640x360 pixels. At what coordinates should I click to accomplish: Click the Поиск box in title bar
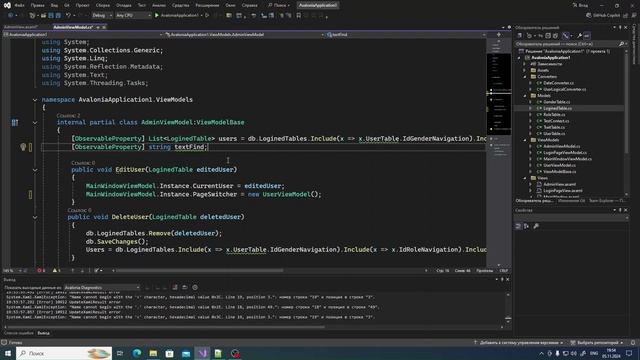click(x=279, y=5)
